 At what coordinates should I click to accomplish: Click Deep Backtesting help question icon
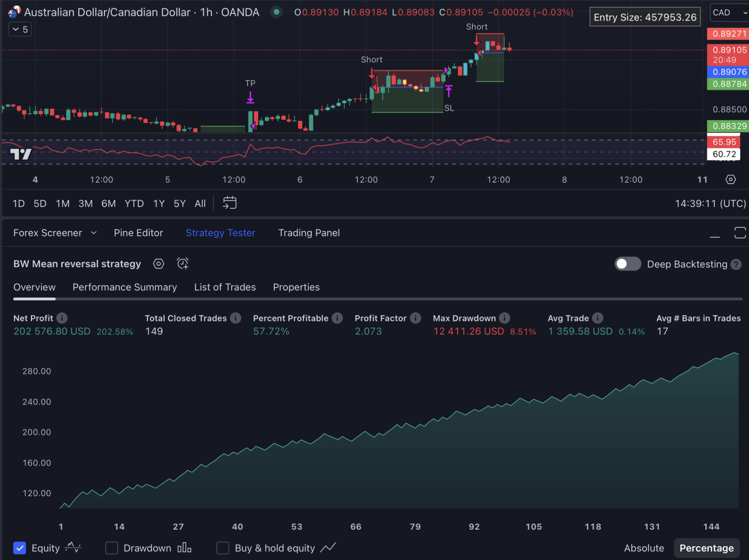click(736, 264)
